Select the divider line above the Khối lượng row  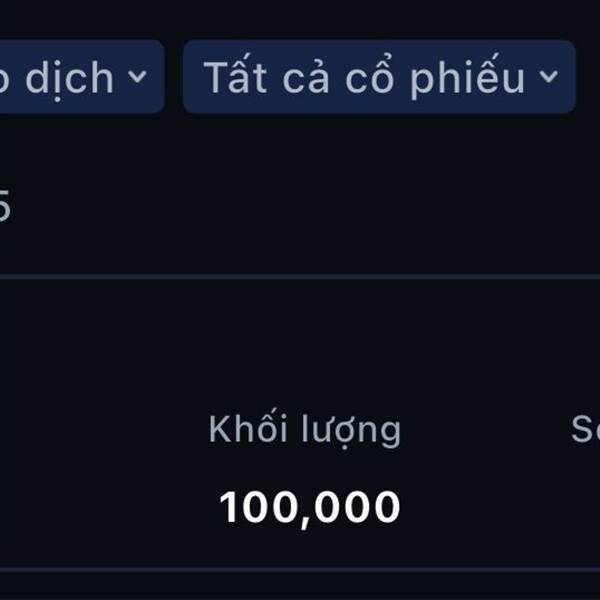300,276
